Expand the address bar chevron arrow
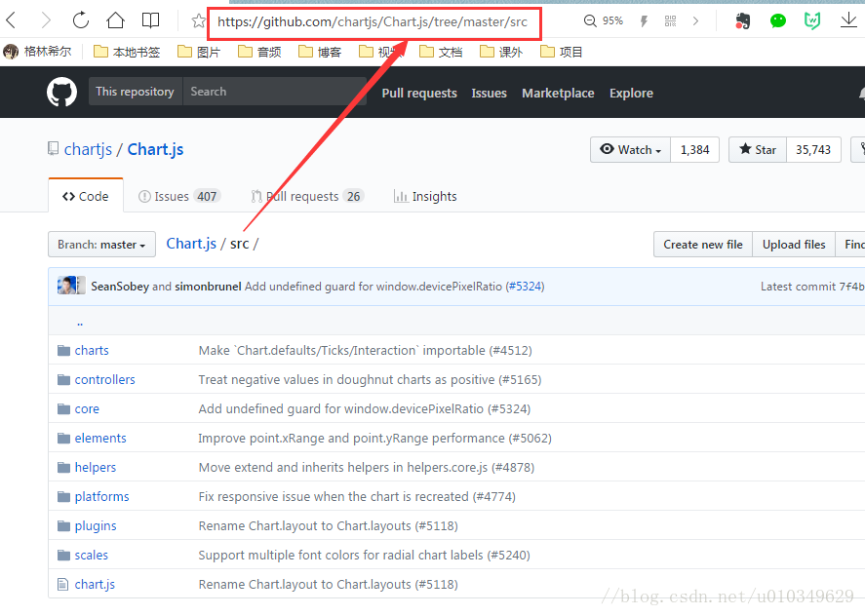This screenshot has height=616, width=865. point(695,21)
